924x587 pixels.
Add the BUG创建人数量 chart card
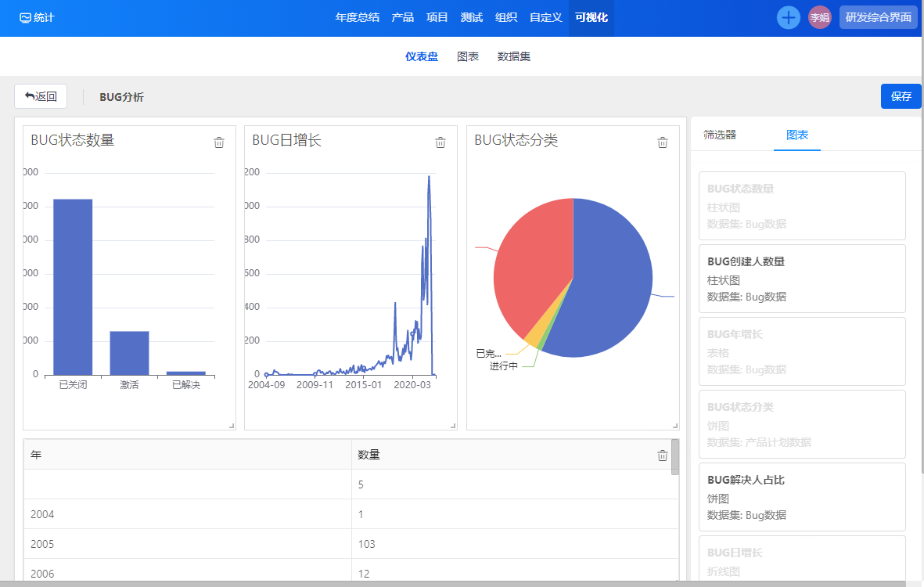click(801, 279)
